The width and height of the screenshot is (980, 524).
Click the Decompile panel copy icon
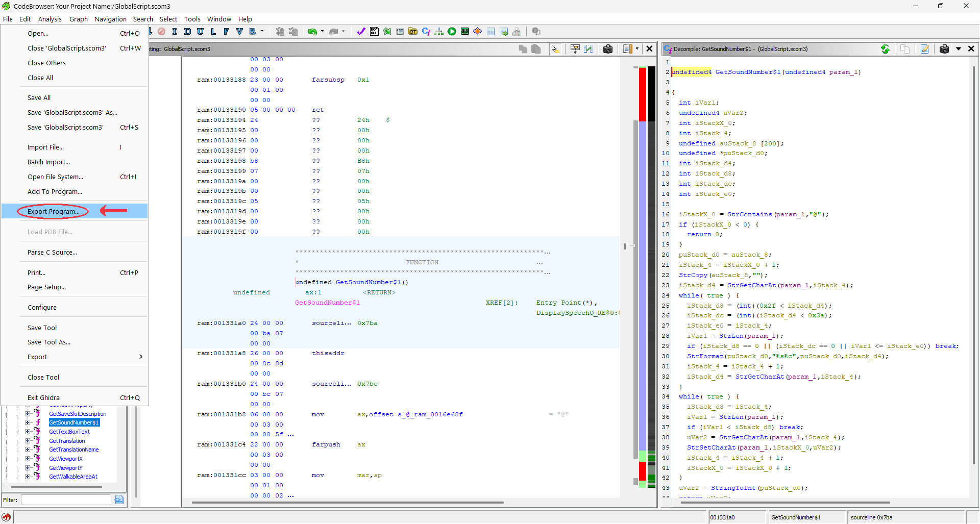click(x=905, y=49)
